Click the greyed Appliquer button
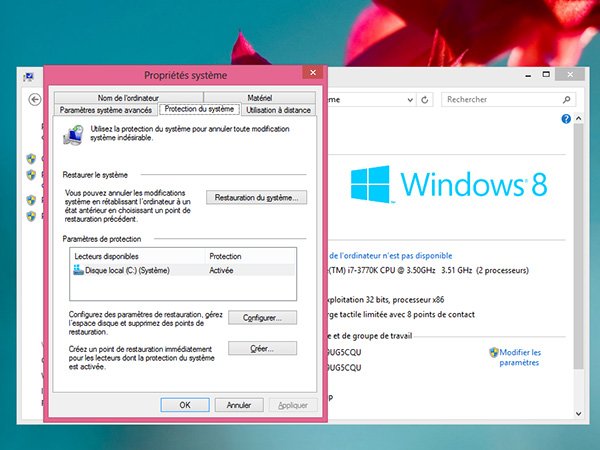Screen dimensions: 600x450 [x=293, y=405]
